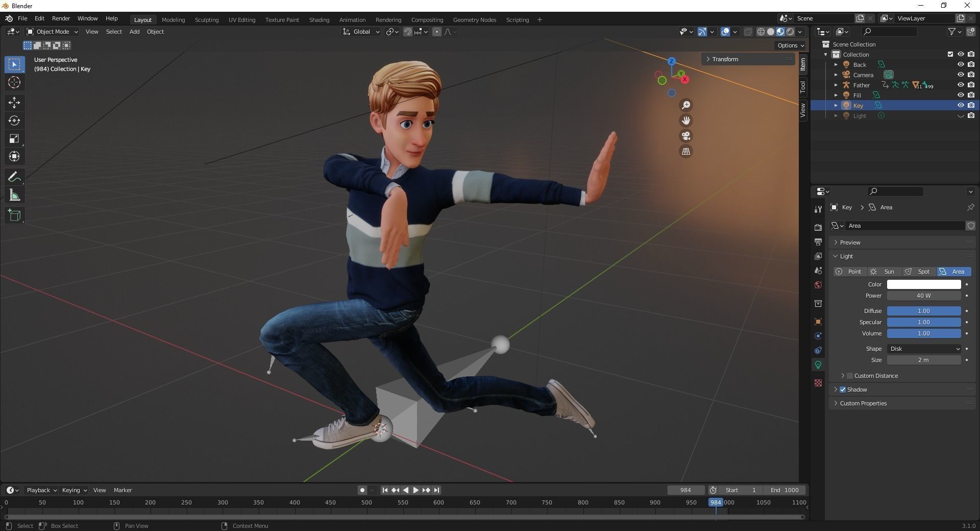Activate the Move tool
This screenshot has height=531, width=980.
pyautogui.click(x=14, y=103)
